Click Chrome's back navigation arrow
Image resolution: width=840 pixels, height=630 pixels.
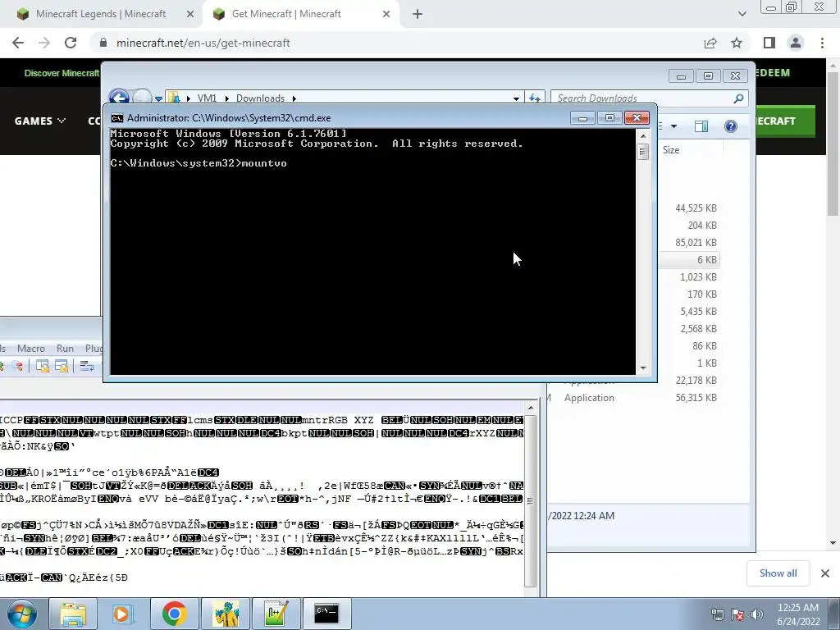(18, 43)
